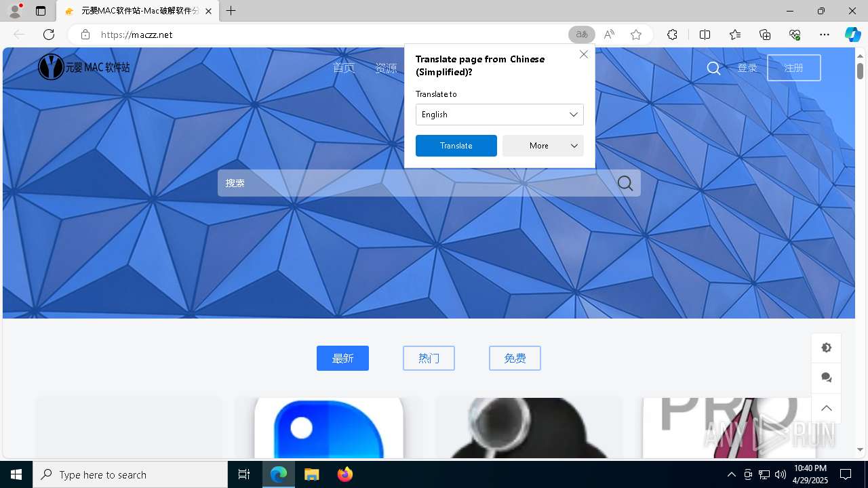Open the black magnifier app thumbnail
This screenshot has height=488, width=868.
(x=529, y=428)
